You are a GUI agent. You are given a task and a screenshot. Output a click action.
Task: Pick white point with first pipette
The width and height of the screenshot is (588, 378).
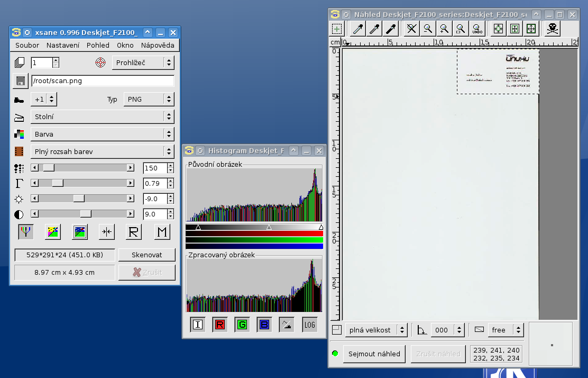pos(358,29)
